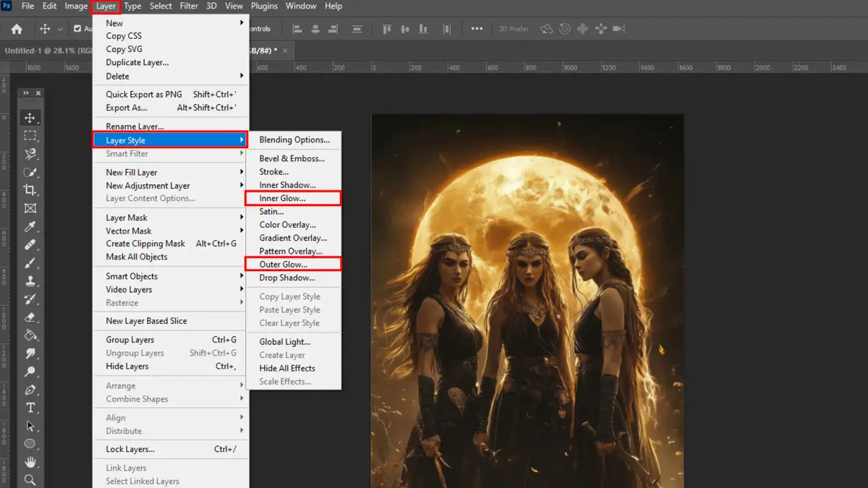Select the Move tool in toolbox
Screen dimensions: 868x488
30,118
